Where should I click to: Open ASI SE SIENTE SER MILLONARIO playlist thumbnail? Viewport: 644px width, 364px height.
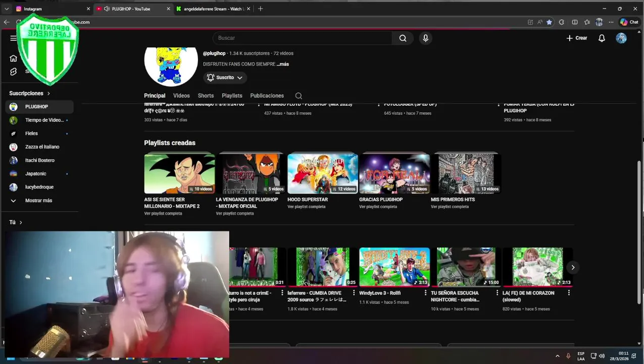tap(179, 173)
